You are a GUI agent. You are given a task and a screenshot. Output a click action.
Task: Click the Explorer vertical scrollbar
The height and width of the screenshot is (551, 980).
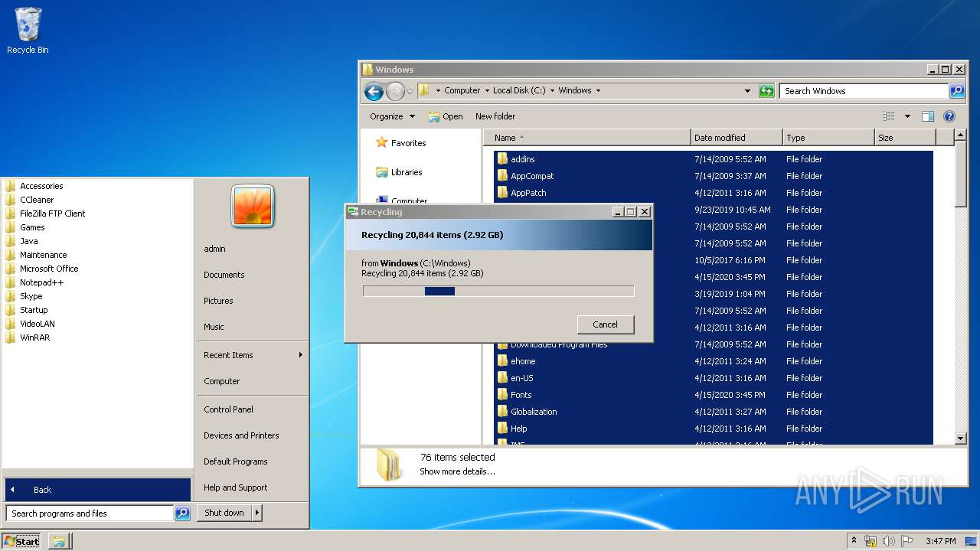(x=961, y=286)
